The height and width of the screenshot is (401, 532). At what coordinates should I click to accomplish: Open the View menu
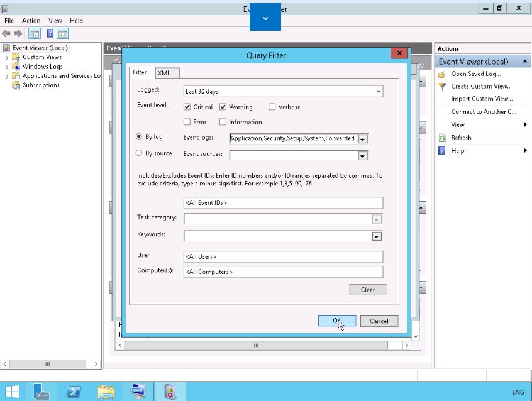click(x=55, y=21)
